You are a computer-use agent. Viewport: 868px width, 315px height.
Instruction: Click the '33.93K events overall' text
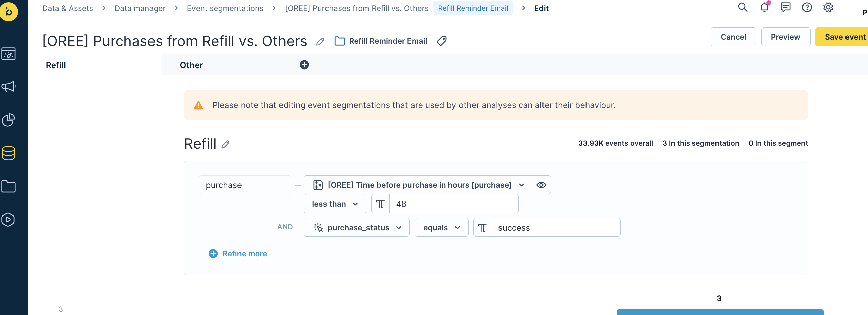coord(615,143)
